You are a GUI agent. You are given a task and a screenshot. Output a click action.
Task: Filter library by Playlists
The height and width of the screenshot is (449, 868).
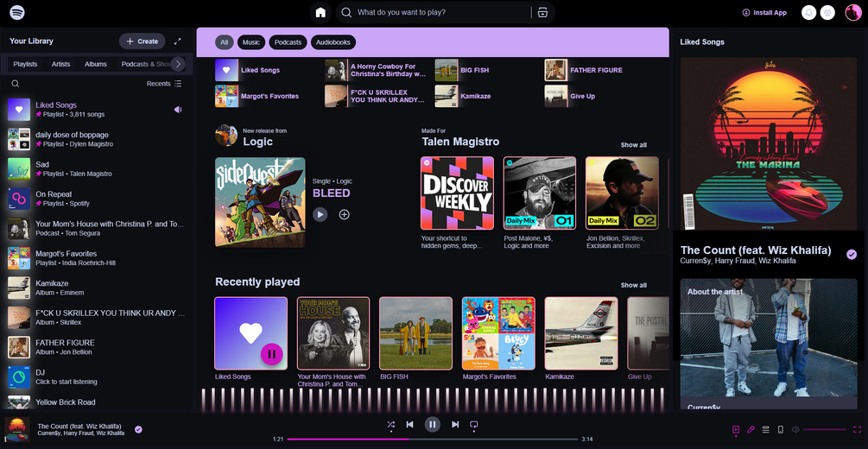point(25,64)
